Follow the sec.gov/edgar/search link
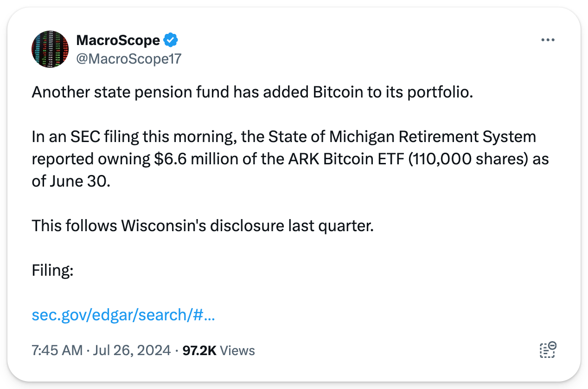Screen dimensions: 588x389 click(x=123, y=315)
